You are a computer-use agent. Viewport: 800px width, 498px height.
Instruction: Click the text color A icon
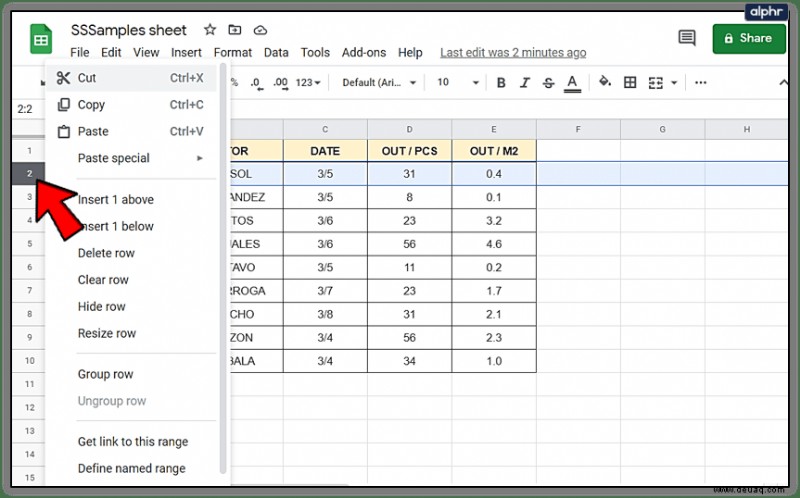tap(572, 83)
